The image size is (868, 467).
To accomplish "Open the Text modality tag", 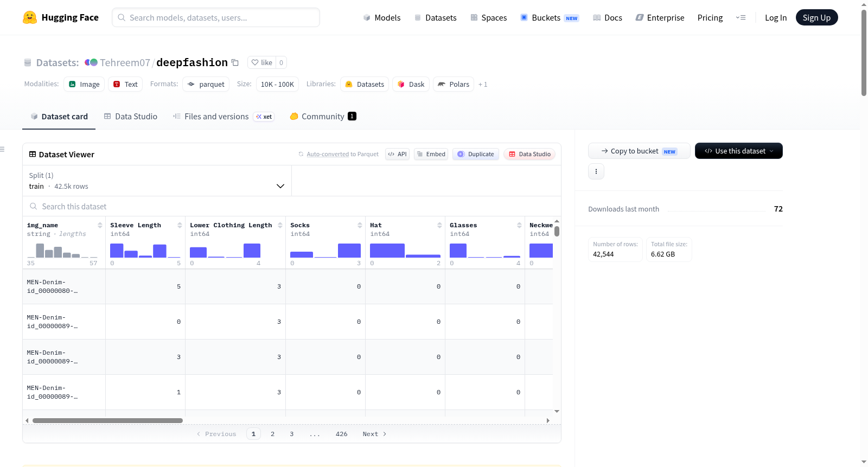I will pyautogui.click(x=125, y=84).
